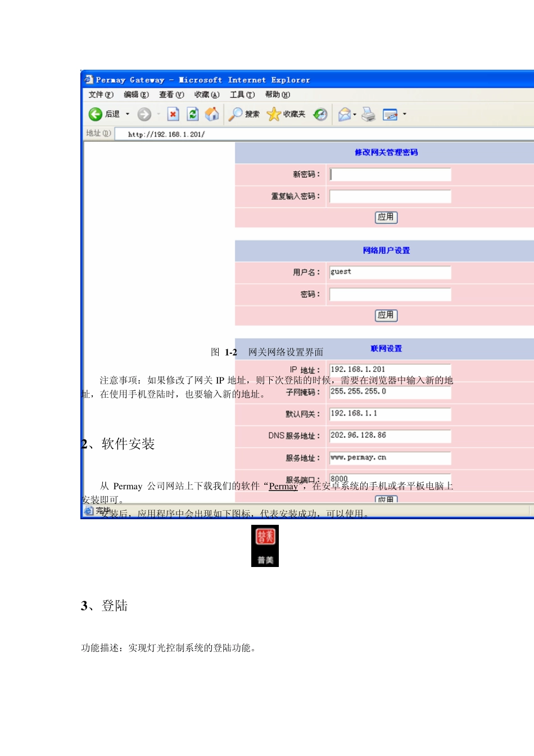The height and width of the screenshot is (756, 534).
Task: Print the page with the printer icon
Action: (368, 114)
